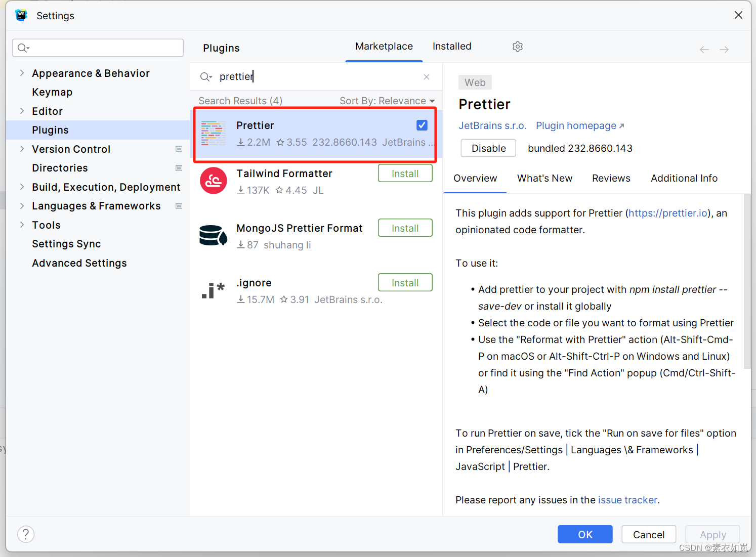Click the settings search magnifier icon
The image size is (756, 557).
tap(23, 48)
